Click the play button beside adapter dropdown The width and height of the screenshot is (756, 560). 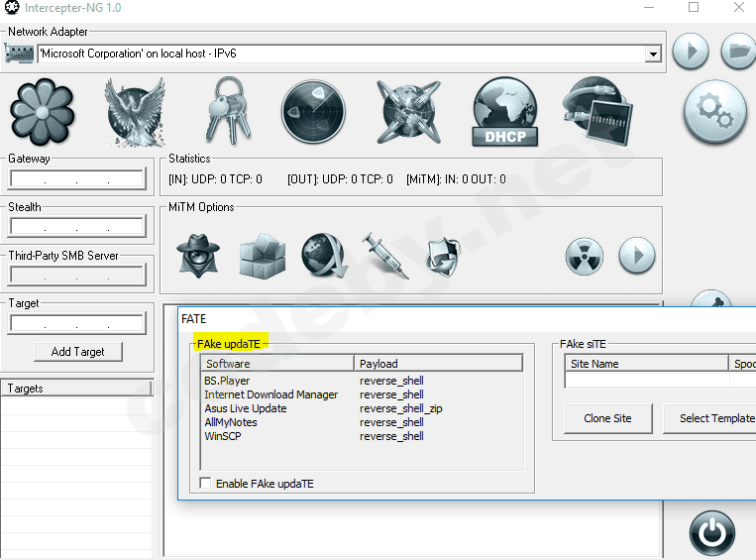(x=691, y=52)
